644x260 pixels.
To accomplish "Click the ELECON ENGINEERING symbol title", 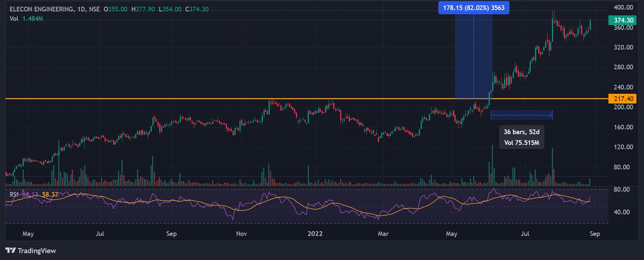I will click(54, 9).
